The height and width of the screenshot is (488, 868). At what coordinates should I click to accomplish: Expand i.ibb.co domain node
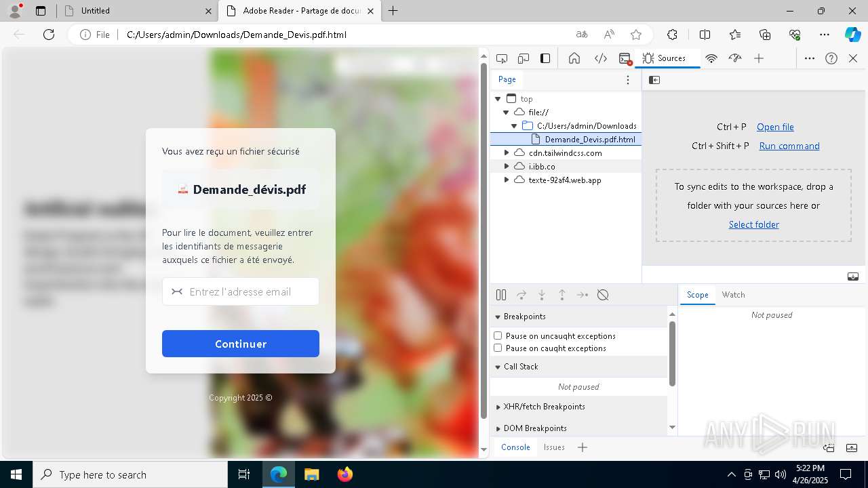tap(506, 167)
